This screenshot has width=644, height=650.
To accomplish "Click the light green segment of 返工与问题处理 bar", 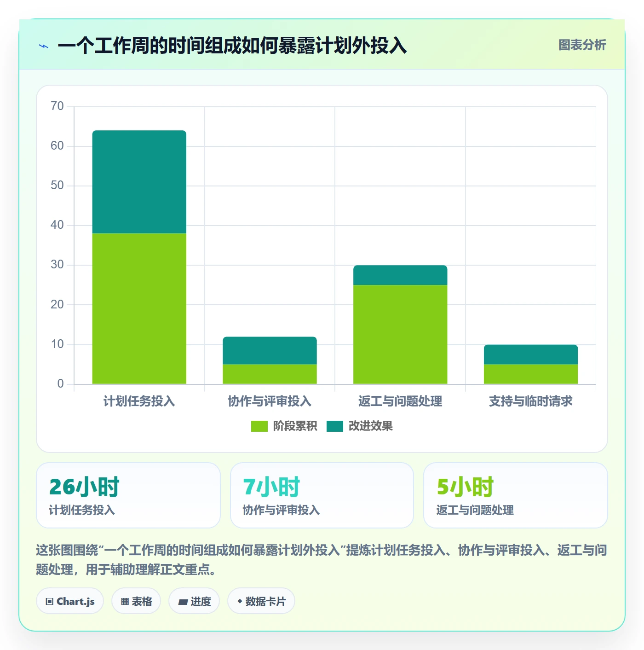I will pyautogui.click(x=400, y=334).
